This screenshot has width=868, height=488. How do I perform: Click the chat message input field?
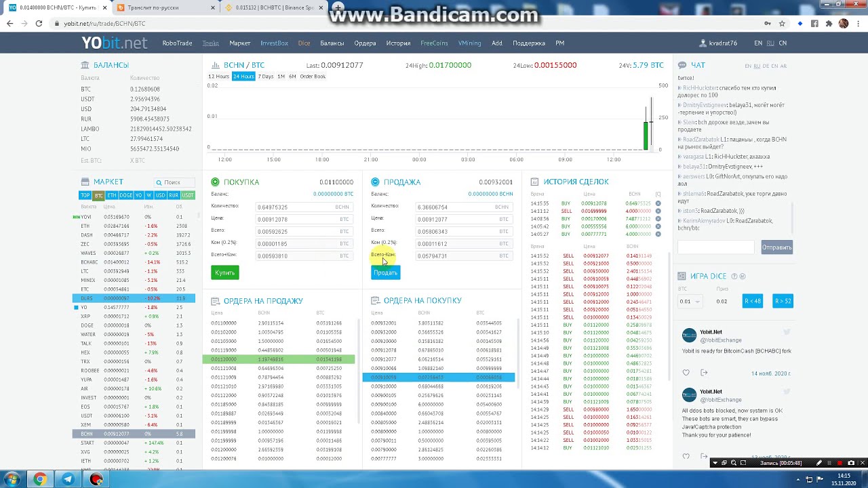pyautogui.click(x=716, y=247)
